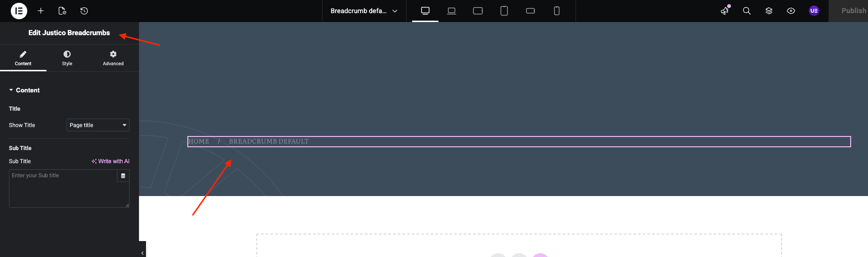
Task: Open the Structure layers icon
Action: [769, 11]
